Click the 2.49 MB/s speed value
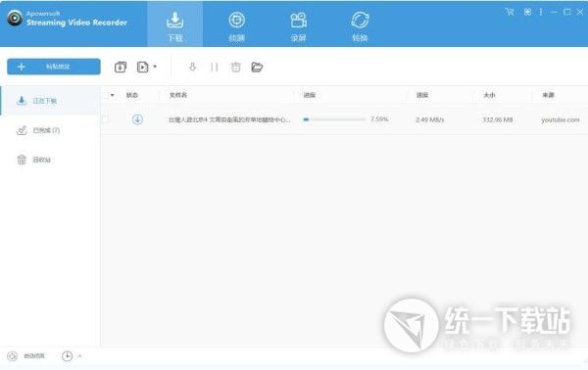Image resolution: width=588 pixels, height=370 pixels. (430, 119)
